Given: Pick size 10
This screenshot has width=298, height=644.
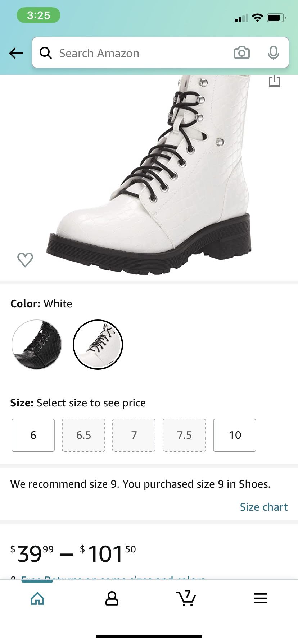Looking at the screenshot, I should pyautogui.click(x=235, y=435).
